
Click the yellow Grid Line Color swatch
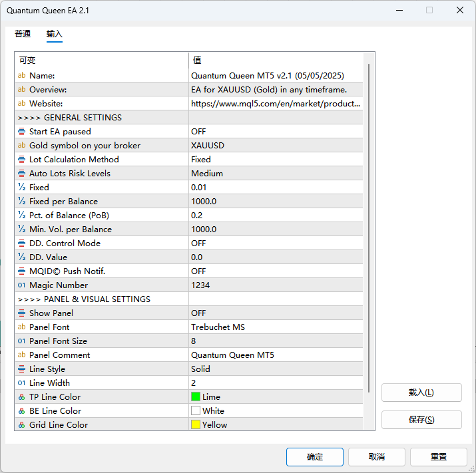pos(196,425)
